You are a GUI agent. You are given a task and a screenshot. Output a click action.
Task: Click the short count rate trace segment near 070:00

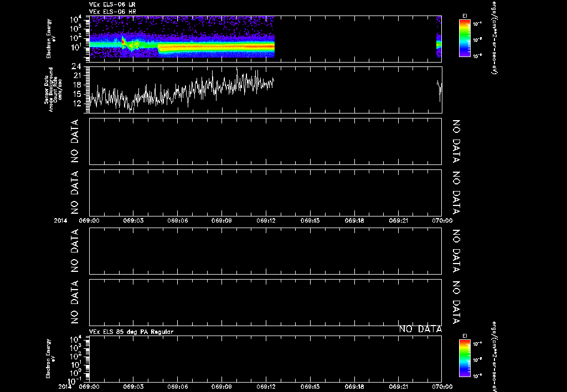(x=439, y=91)
